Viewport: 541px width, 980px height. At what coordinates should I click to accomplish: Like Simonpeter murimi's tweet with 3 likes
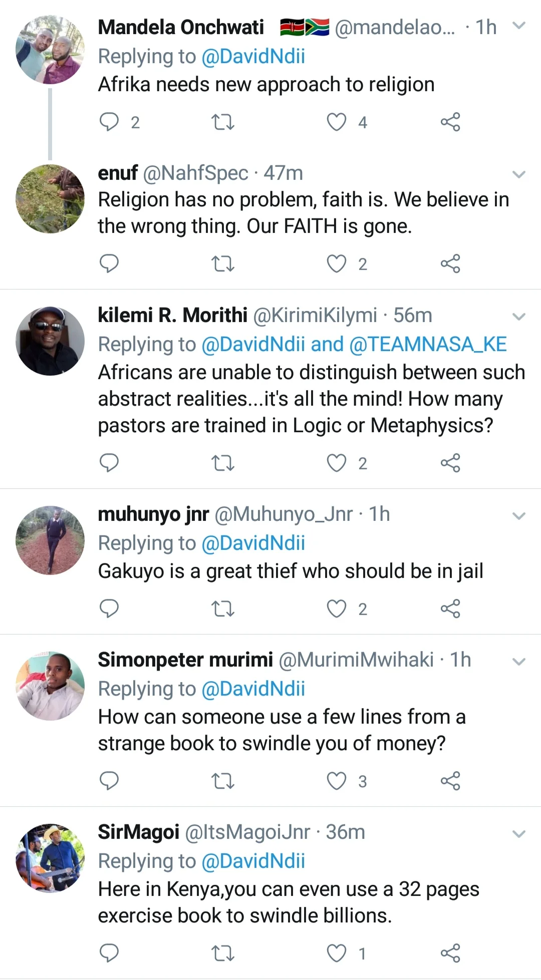pyautogui.click(x=337, y=780)
